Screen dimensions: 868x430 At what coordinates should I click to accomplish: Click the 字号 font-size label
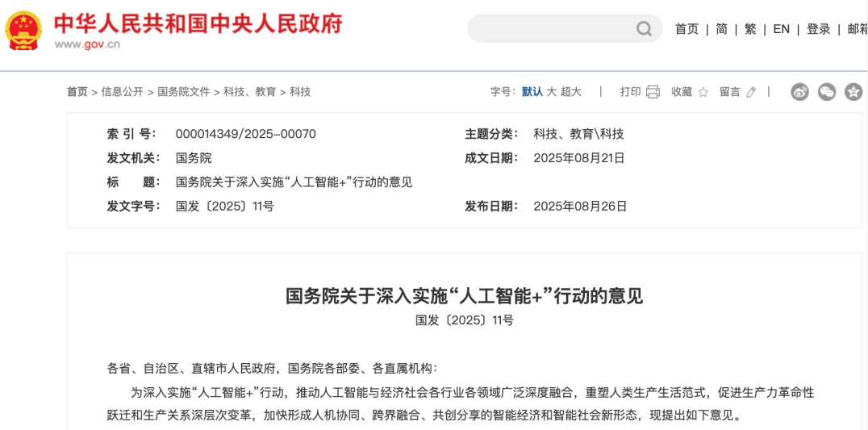(503, 92)
